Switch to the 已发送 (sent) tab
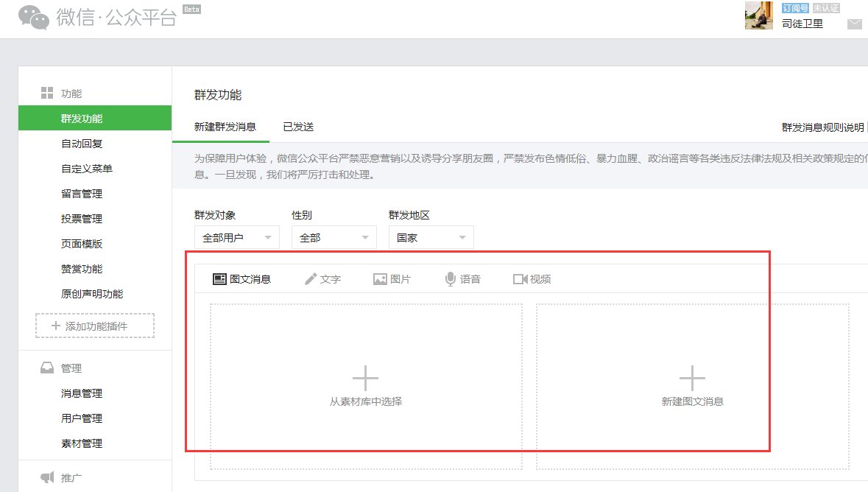 click(297, 126)
